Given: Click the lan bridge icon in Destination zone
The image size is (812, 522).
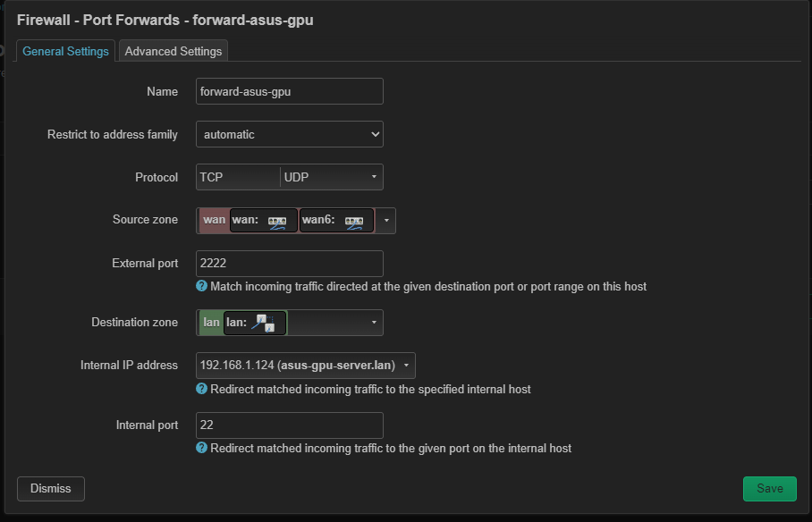Looking at the screenshot, I should pos(263,324).
